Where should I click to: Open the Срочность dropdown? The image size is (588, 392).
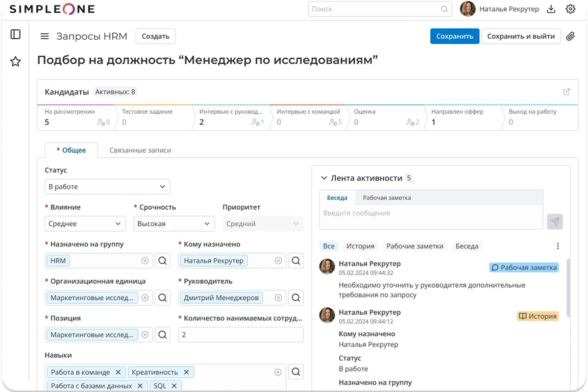pyautogui.click(x=174, y=224)
